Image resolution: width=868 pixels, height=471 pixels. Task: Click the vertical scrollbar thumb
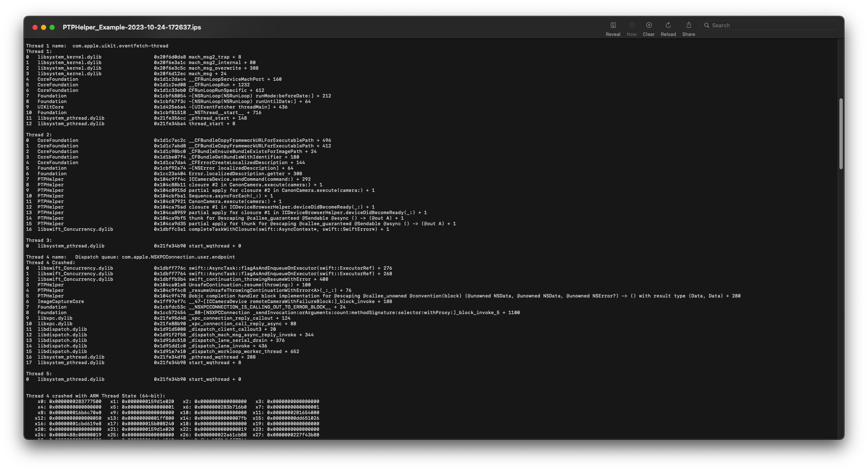(x=841, y=133)
